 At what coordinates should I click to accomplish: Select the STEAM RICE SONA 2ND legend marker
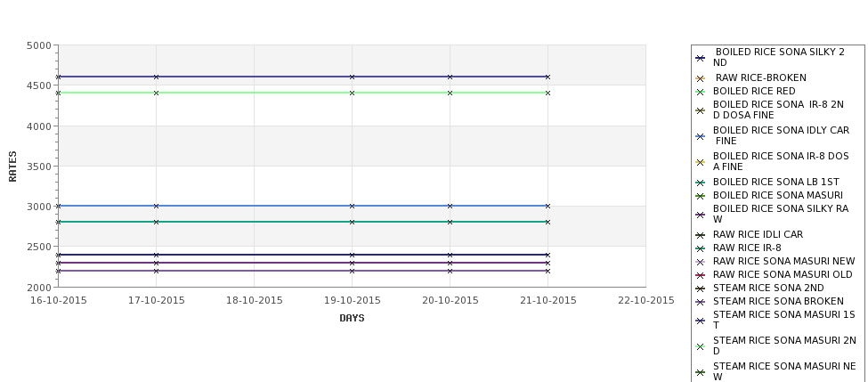[700, 289]
